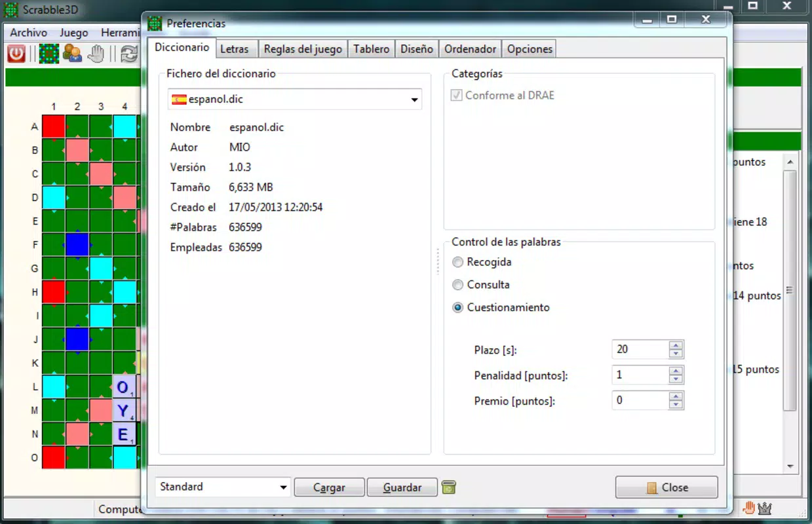
Task: Click the dark blue square at board J2
Action: point(77,339)
